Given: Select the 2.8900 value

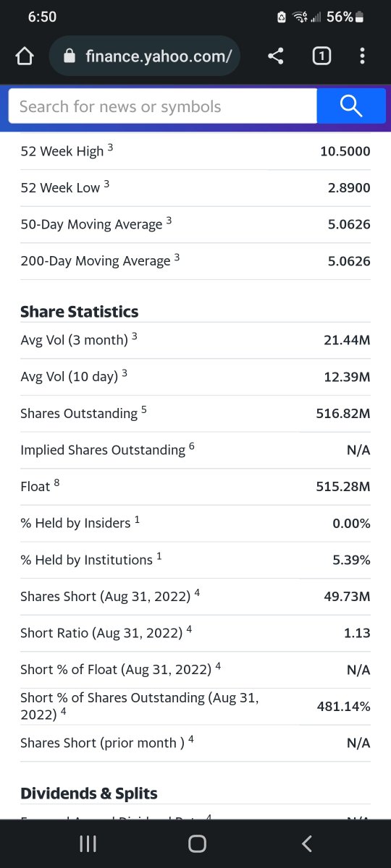Looking at the screenshot, I should [349, 188].
